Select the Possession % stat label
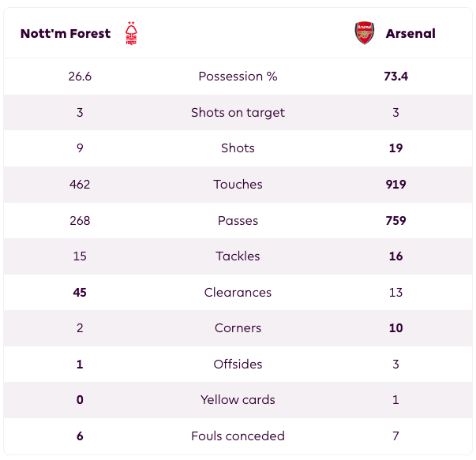Viewport: 476px width, 460px height. tap(238, 77)
